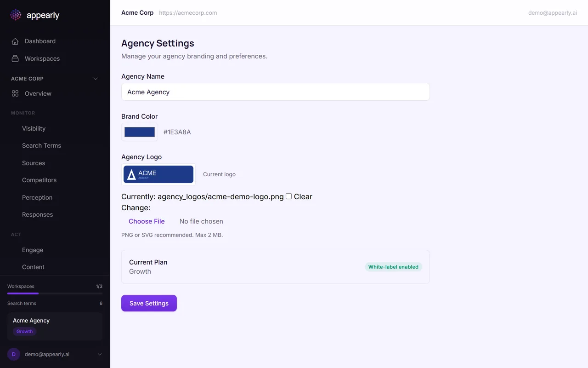
Task: Click the navy Brand Color swatch
Action: point(139,132)
